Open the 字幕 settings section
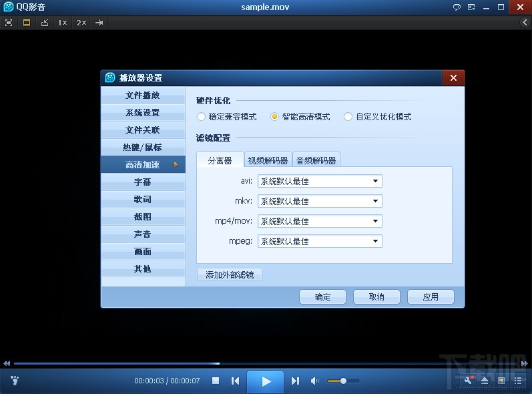 [143, 182]
